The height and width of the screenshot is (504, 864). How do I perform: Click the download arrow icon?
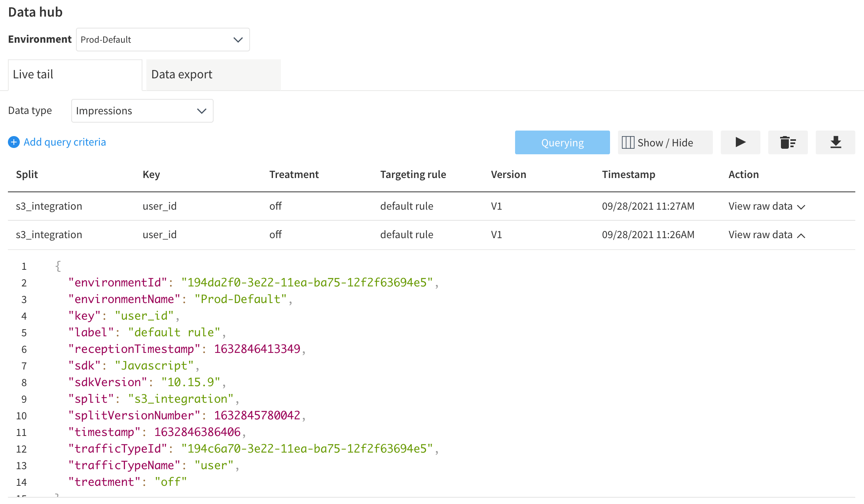point(835,142)
